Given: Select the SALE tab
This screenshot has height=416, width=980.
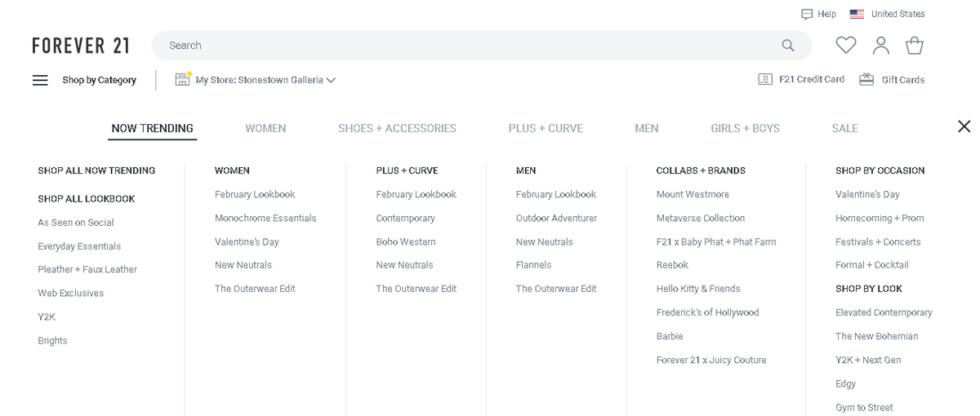Looking at the screenshot, I should 844,128.
